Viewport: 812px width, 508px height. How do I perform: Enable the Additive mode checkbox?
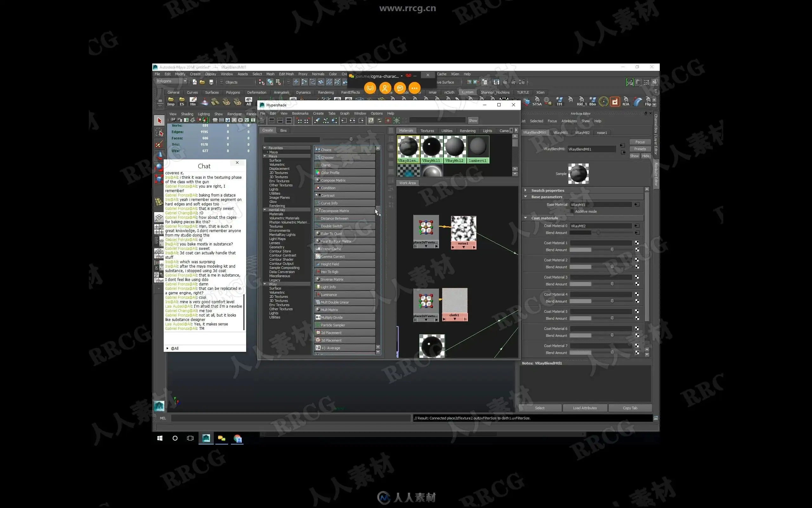click(x=572, y=211)
